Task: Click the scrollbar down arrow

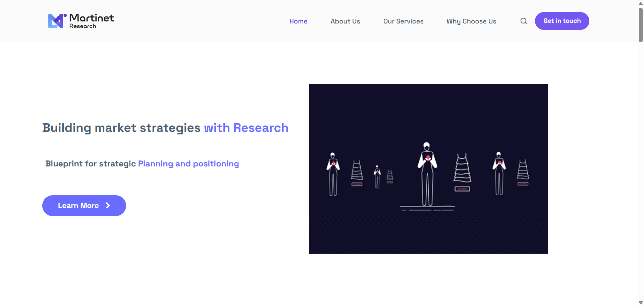Action: 641,303
